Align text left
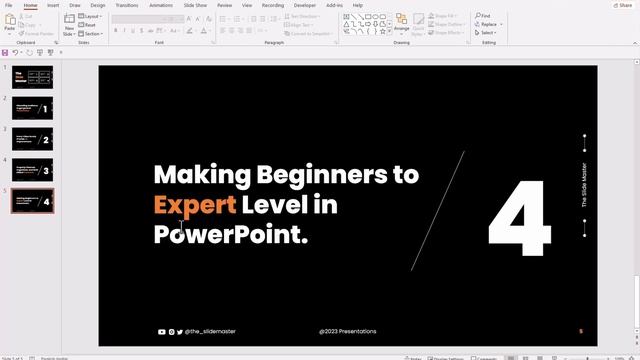 (223, 31)
